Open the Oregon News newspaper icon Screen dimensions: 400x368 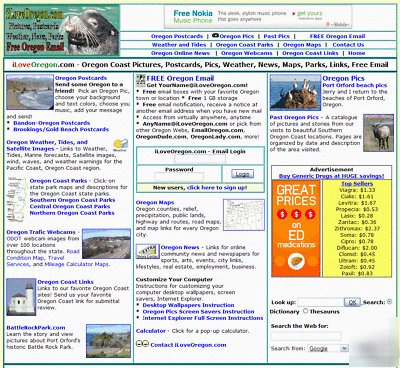point(147,252)
